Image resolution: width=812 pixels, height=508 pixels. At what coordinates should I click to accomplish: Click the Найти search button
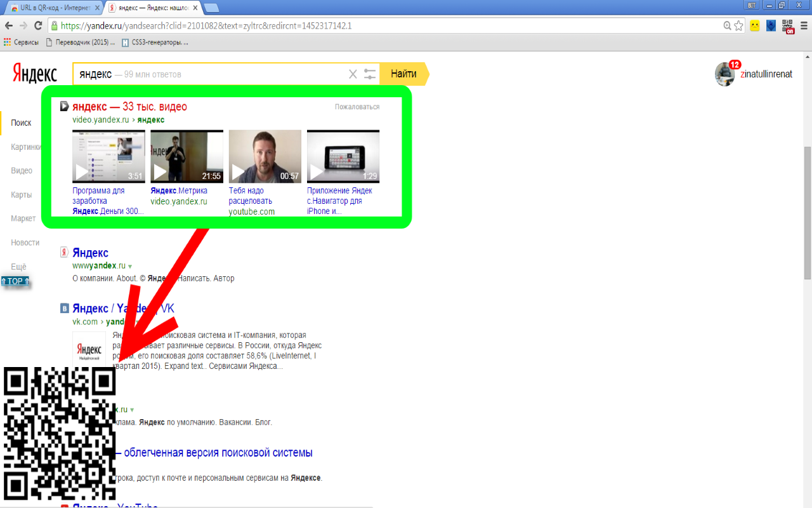[x=404, y=74]
